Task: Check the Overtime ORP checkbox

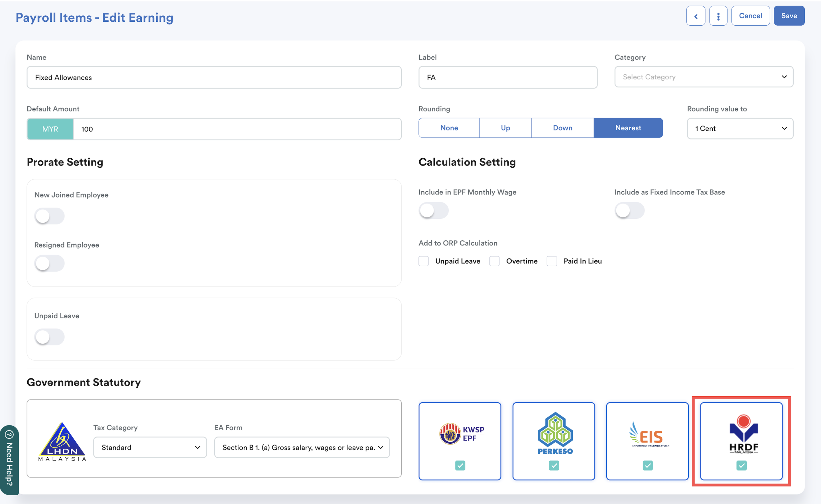Action: click(x=494, y=261)
